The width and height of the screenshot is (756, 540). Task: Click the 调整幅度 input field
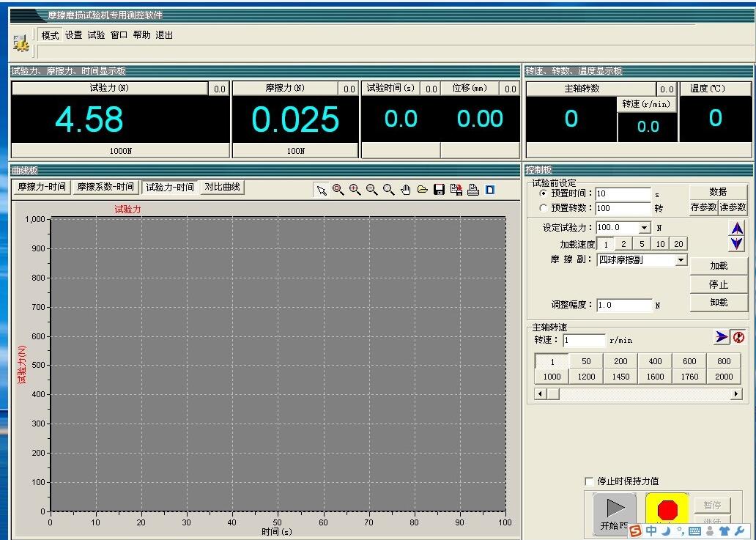(x=623, y=305)
